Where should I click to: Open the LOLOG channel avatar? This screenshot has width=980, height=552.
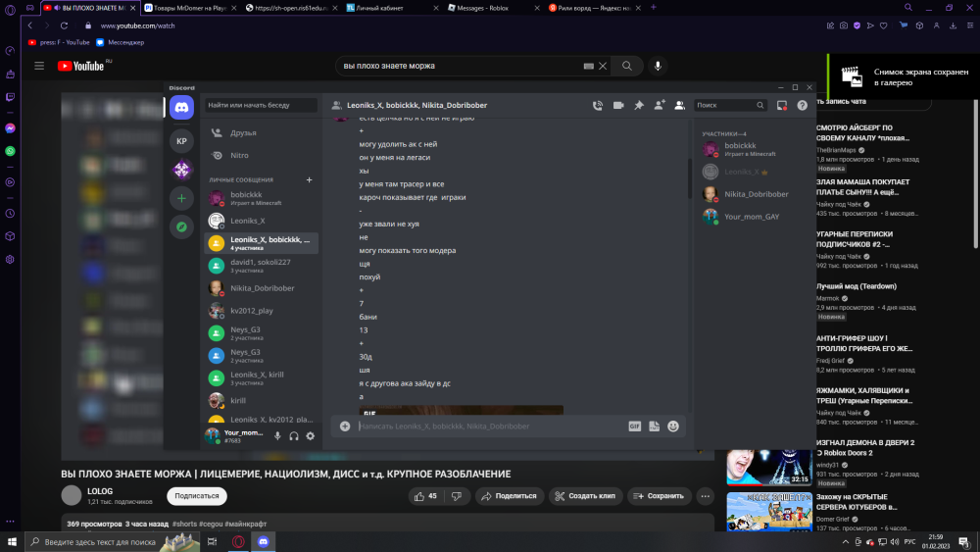click(x=72, y=496)
